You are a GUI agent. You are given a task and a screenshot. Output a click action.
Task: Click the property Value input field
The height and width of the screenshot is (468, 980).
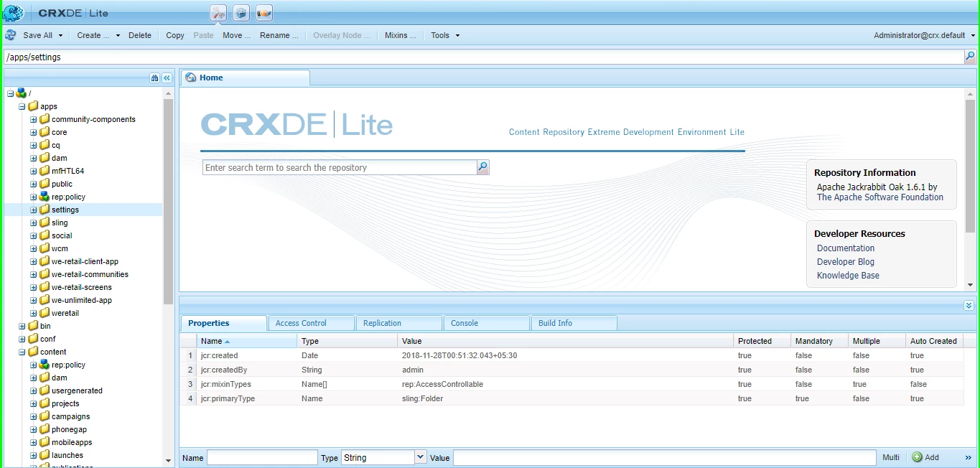point(665,457)
